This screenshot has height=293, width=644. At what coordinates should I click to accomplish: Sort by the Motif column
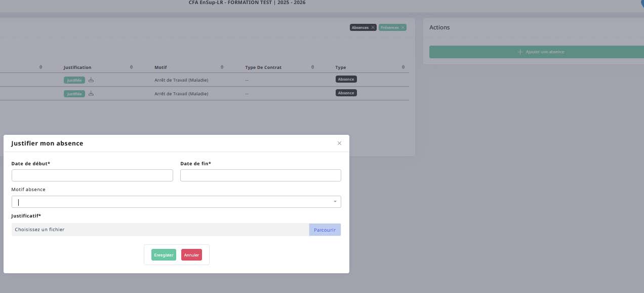pos(222,67)
